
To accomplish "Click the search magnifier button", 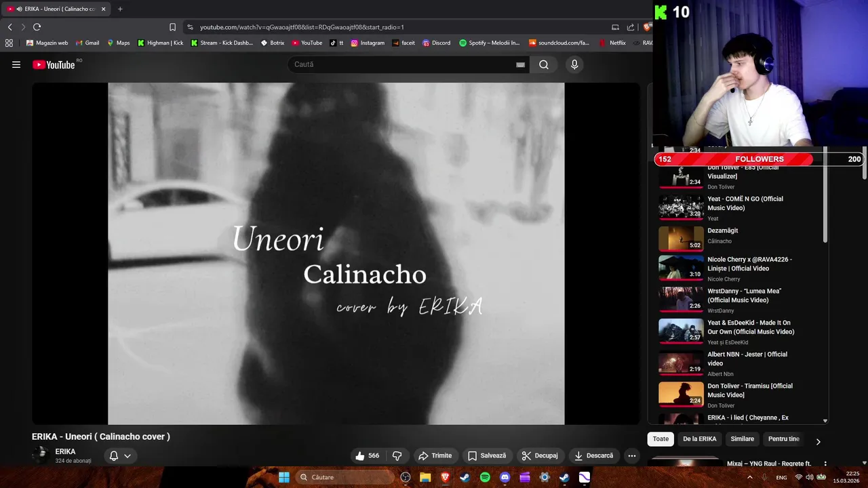I will point(544,64).
